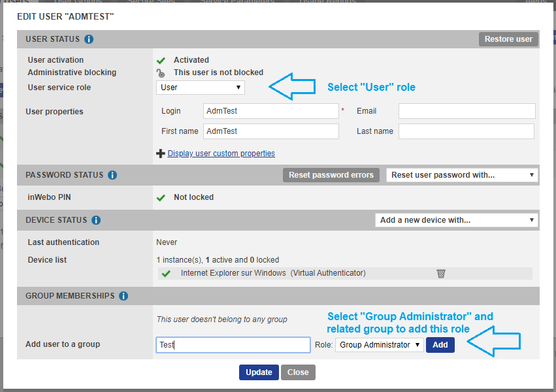Screen dimensions: 556x392
Task: Click the plus icon for custom properties
Action: coord(161,154)
